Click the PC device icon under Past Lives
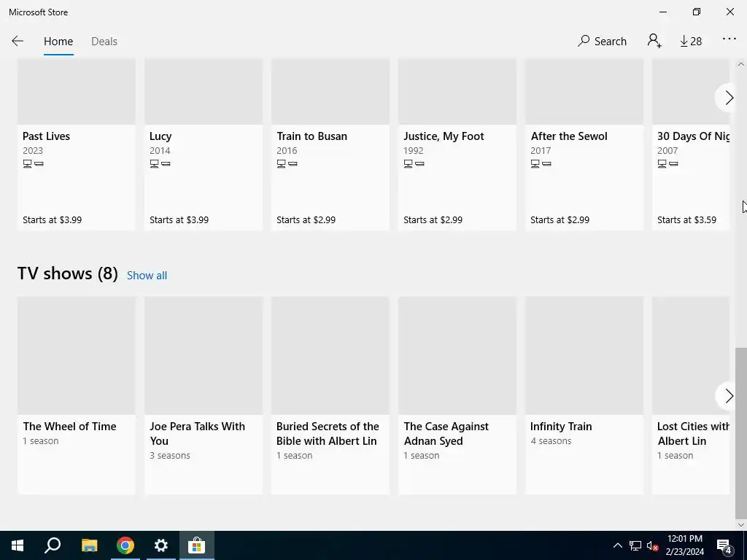This screenshot has width=747, height=560. click(27, 164)
